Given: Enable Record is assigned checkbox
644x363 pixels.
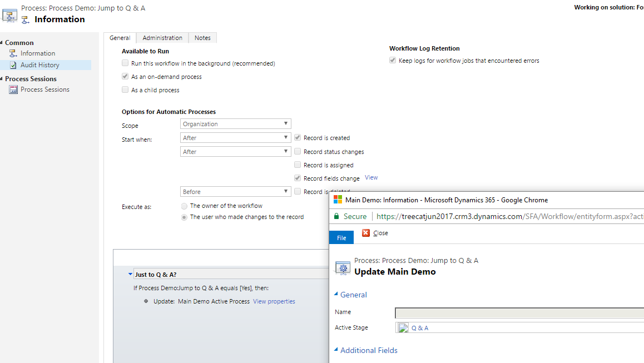Looking at the screenshot, I should tap(298, 165).
